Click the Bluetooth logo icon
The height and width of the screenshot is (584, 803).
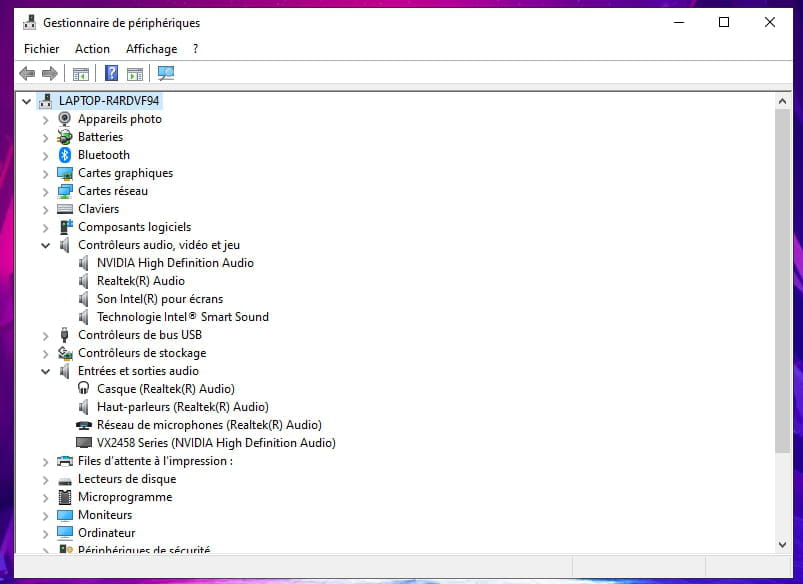point(65,155)
